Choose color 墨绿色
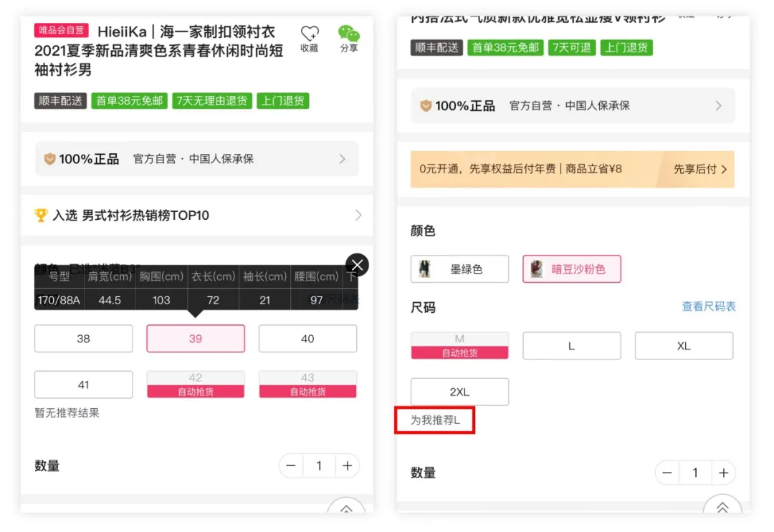Viewport: 774px width, 532px height. coord(459,269)
